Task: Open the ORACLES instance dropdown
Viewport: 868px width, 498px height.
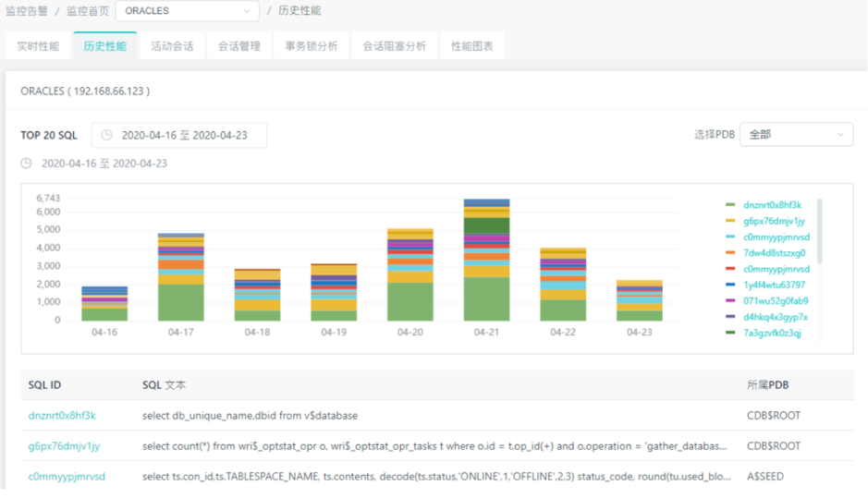Action: 187,11
